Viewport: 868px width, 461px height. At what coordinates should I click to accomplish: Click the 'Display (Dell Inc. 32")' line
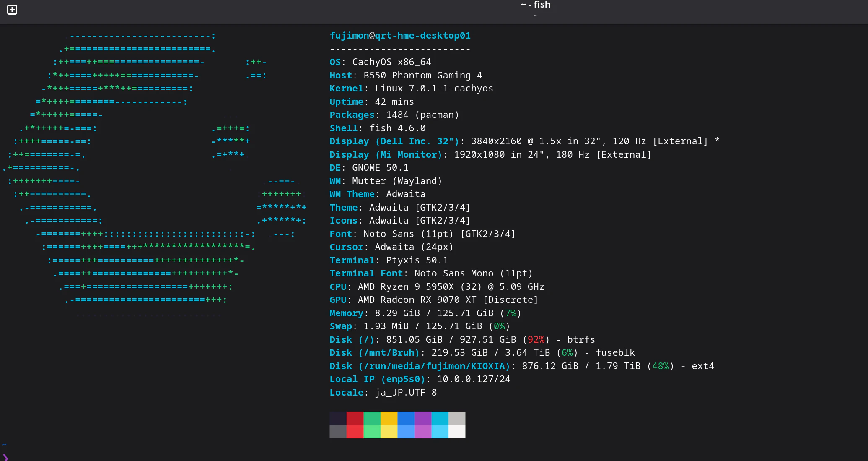(524, 141)
